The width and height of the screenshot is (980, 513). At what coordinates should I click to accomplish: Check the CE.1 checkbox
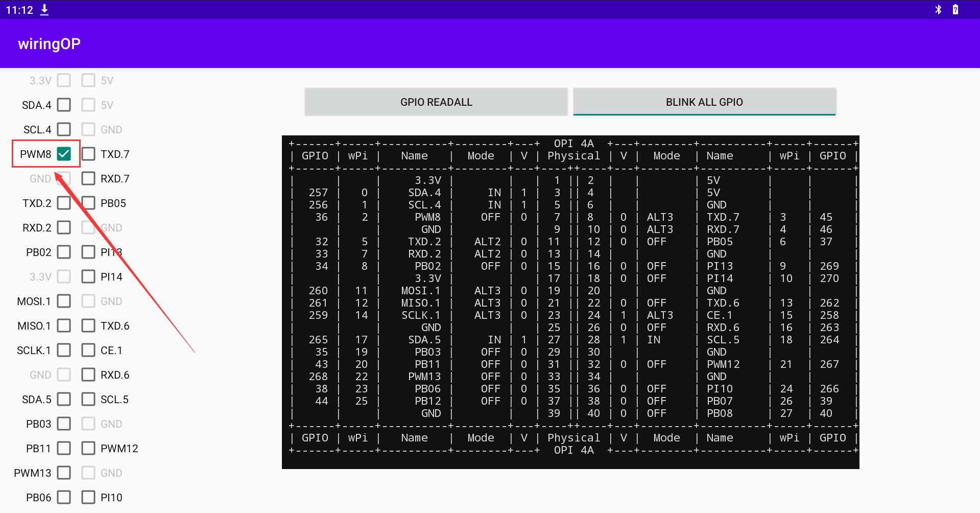coord(88,350)
